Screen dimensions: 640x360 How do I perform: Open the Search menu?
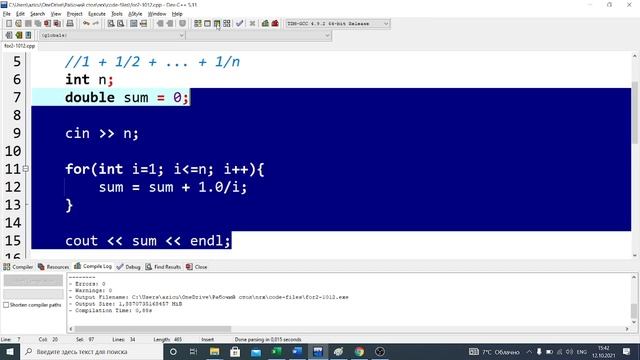pyautogui.click(x=38, y=14)
